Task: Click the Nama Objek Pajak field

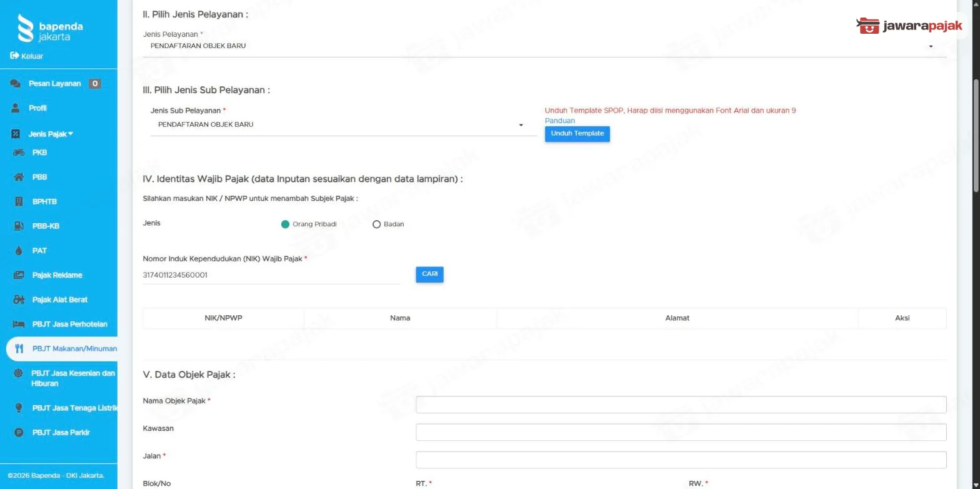Action: pos(681,405)
